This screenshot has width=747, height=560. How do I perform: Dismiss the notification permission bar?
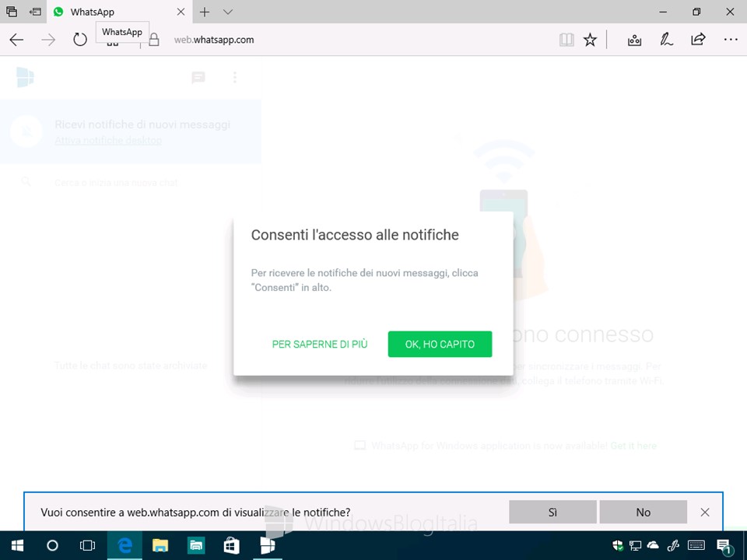[x=705, y=512]
